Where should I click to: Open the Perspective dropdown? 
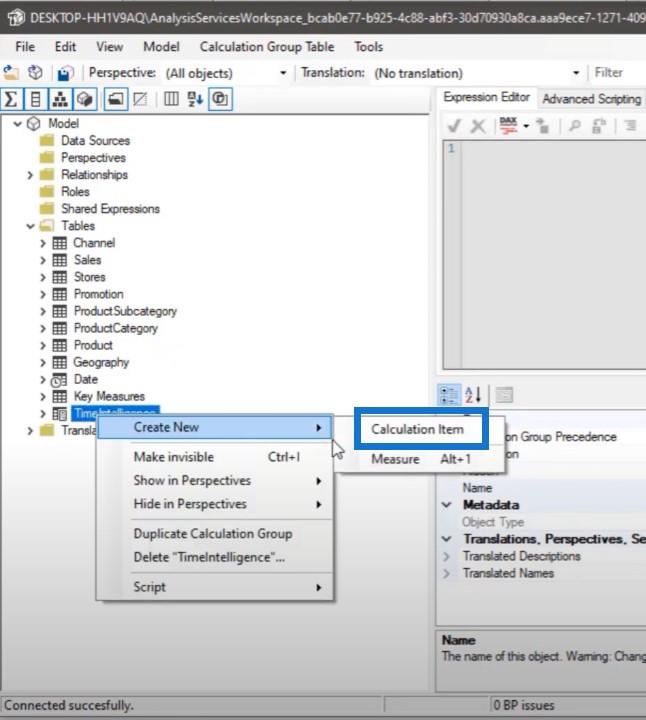click(283, 73)
